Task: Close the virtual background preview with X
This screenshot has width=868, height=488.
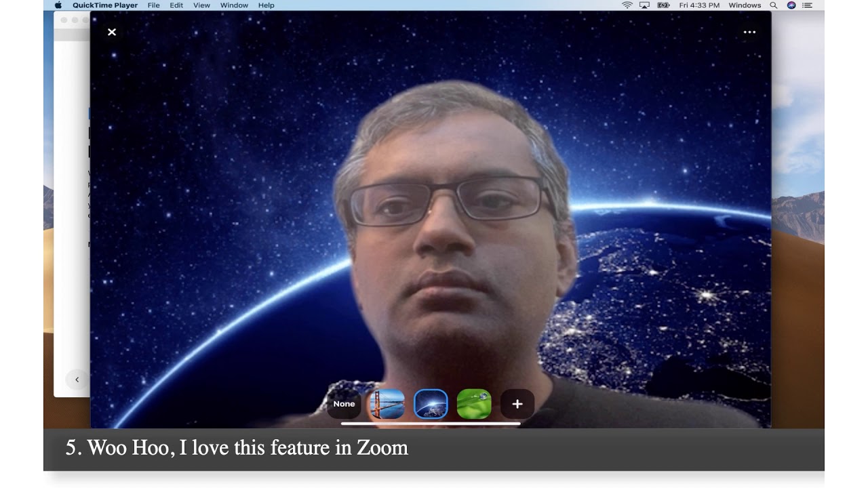Action: [x=112, y=32]
